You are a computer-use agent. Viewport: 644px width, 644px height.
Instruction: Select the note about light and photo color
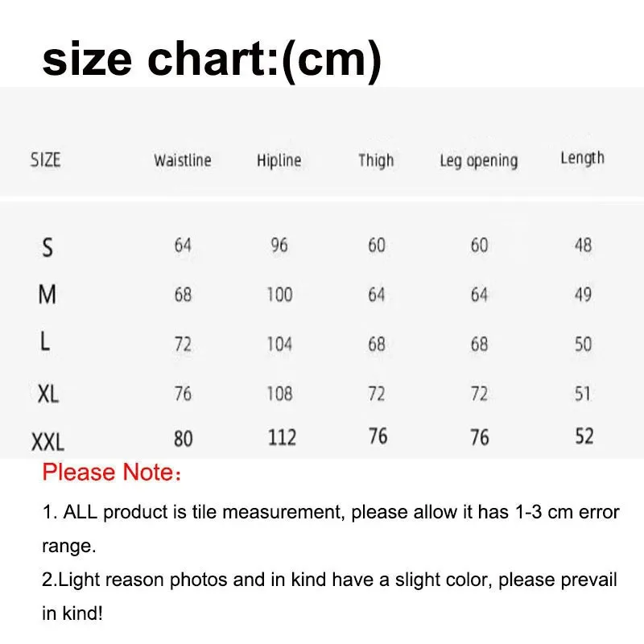pyautogui.click(x=328, y=597)
